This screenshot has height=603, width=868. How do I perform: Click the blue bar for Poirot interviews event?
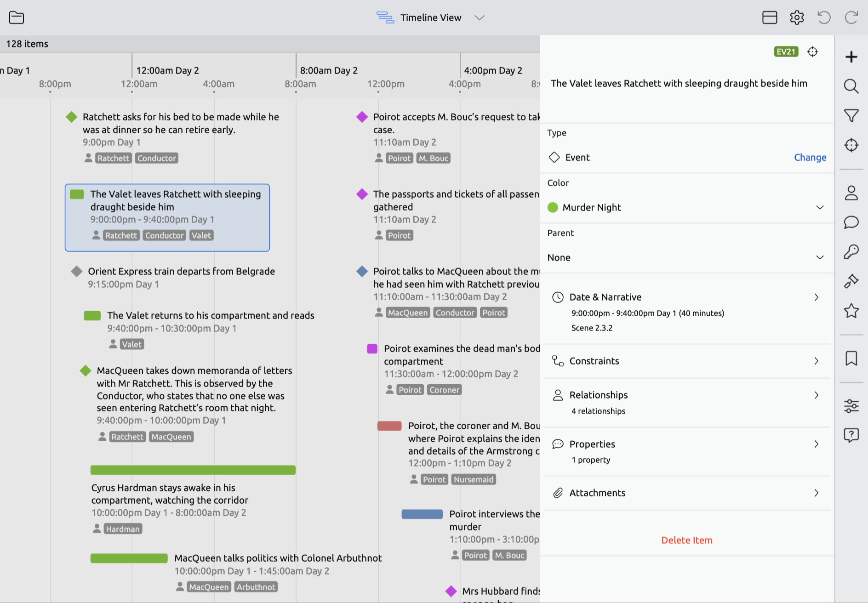(422, 514)
